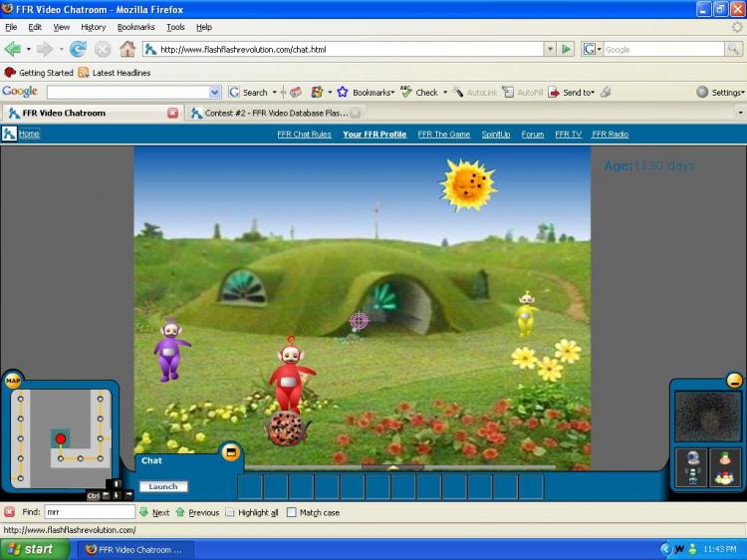This screenshot has width=747, height=560.
Task: Minimize the Chat panel with orange icon
Action: pyautogui.click(x=231, y=451)
